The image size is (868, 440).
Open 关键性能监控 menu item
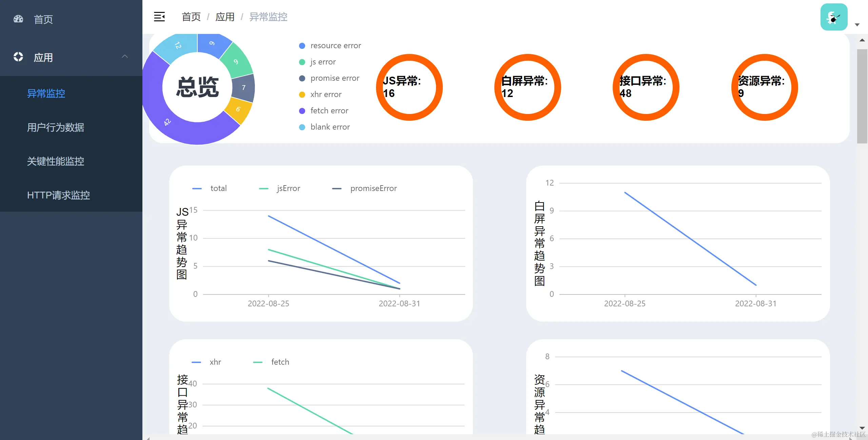(56, 161)
